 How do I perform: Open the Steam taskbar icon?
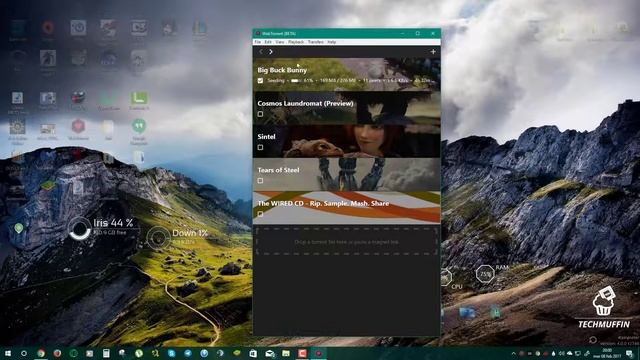[x=220, y=353]
